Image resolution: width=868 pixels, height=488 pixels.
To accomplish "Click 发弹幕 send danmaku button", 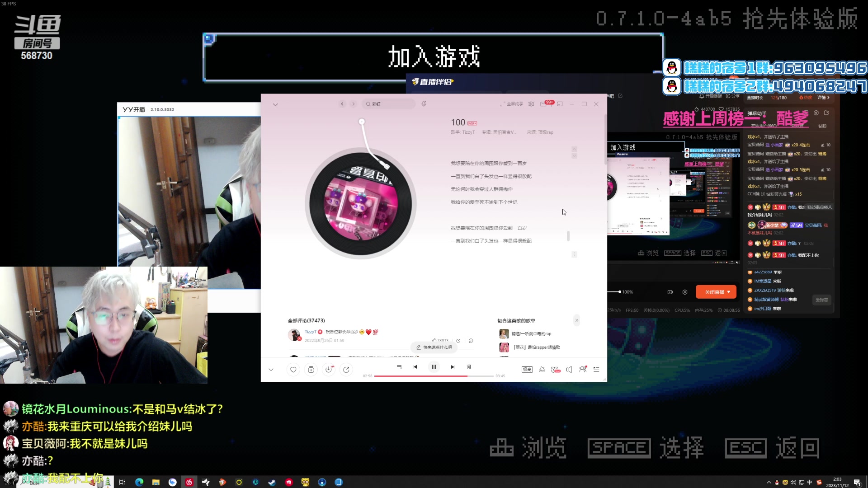I will [x=822, y=300].
